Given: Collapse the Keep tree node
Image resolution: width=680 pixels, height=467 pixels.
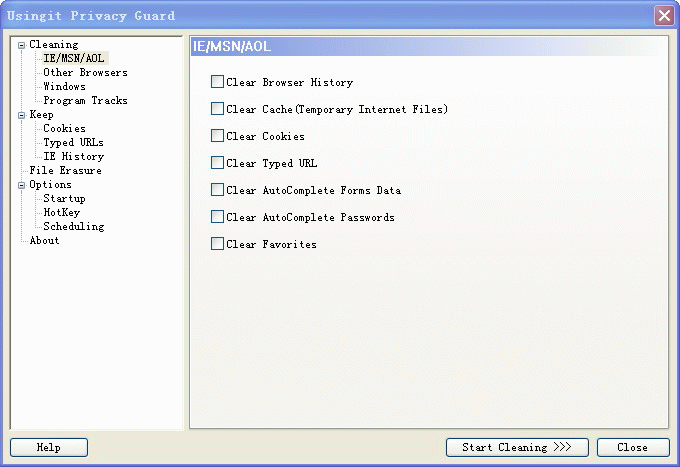Looking at the screenshot, I should click(x=21, y=115).
